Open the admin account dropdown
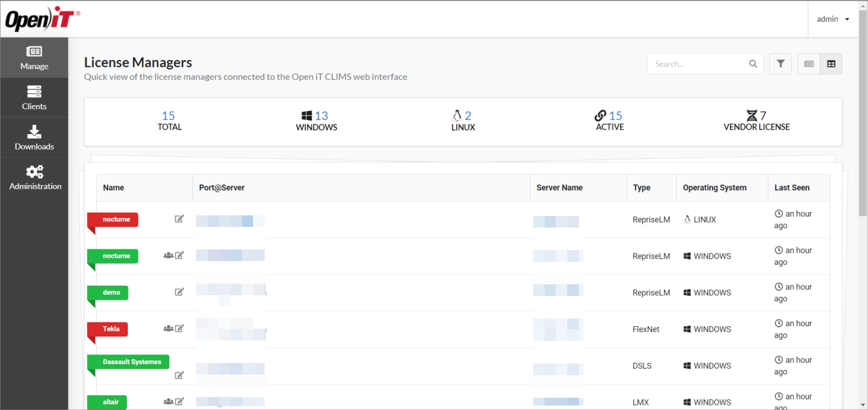The width and height of the screenshot is (868, 410). (x=833, y=19)
